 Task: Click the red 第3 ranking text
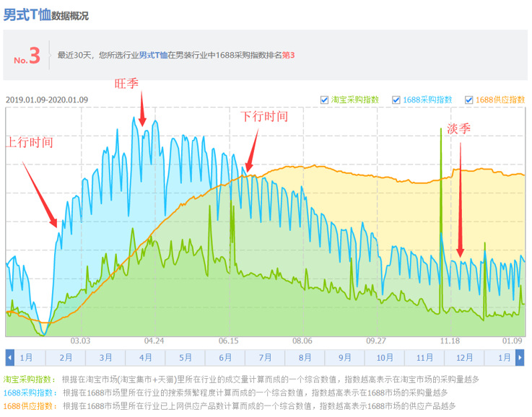point(289,55)
